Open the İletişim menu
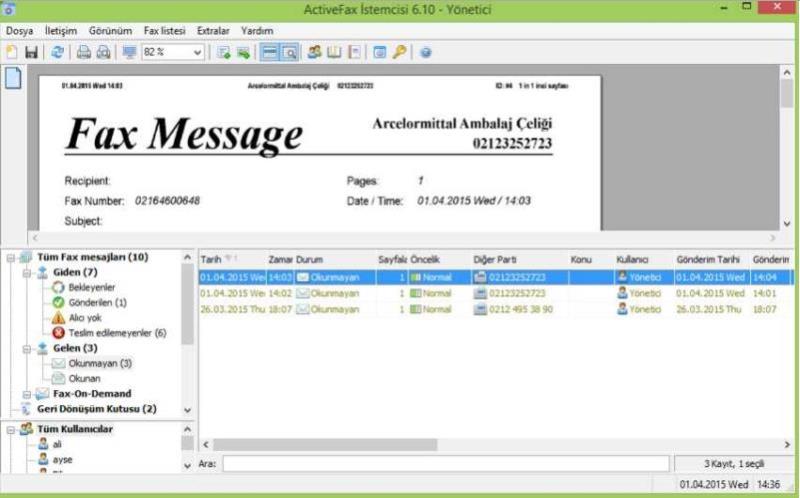Screen dimensions: 800x498 pyautogui.click(x=61, y=31)
